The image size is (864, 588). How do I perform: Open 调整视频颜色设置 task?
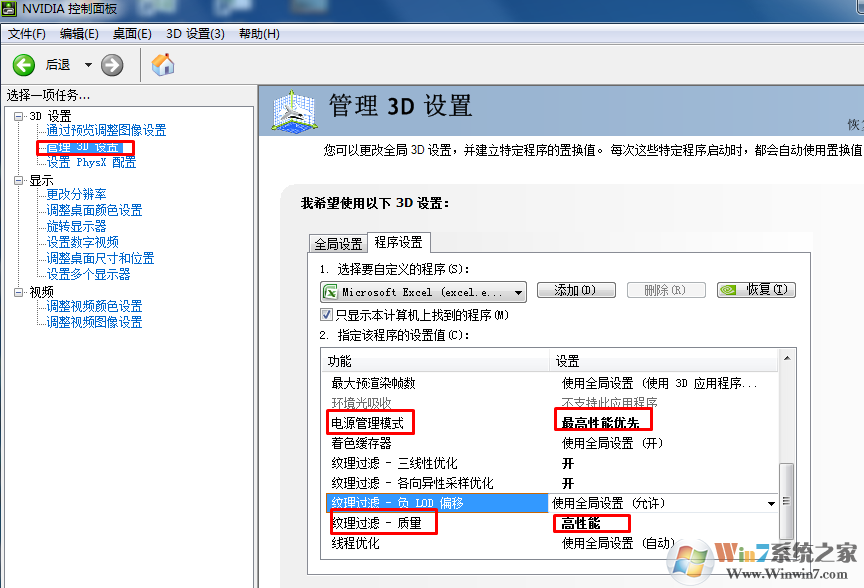(x=94, y=306)
